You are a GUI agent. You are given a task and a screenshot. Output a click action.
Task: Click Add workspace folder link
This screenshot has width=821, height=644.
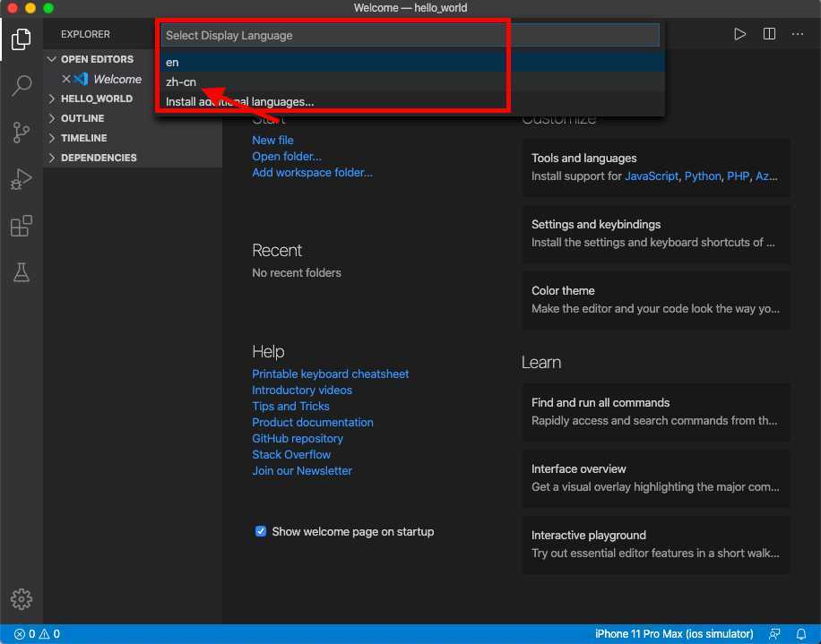tap(313, 173)
